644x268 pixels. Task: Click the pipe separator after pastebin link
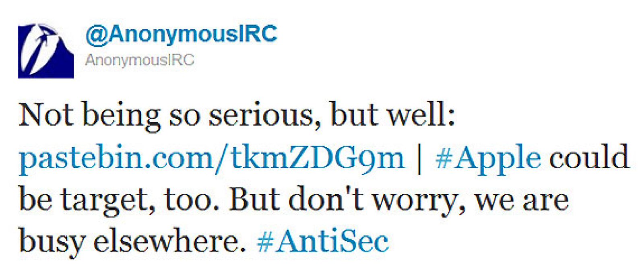click(x=419, y=157)
